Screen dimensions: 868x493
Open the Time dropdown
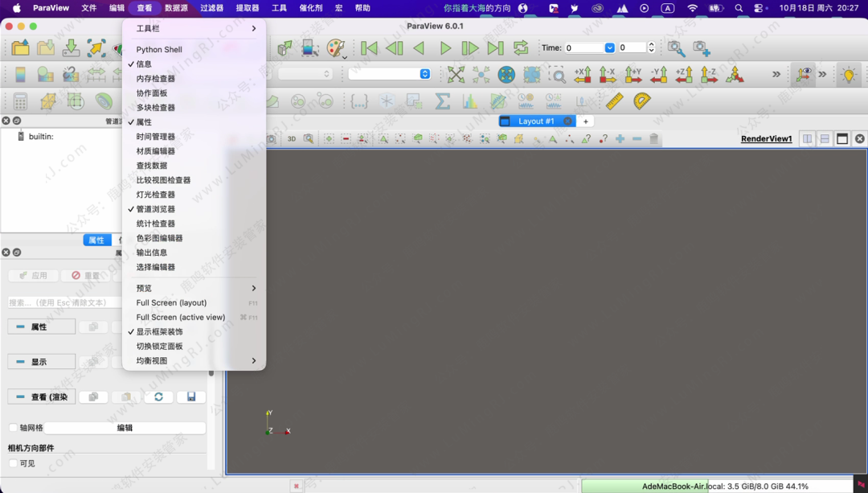pos(609,48)
